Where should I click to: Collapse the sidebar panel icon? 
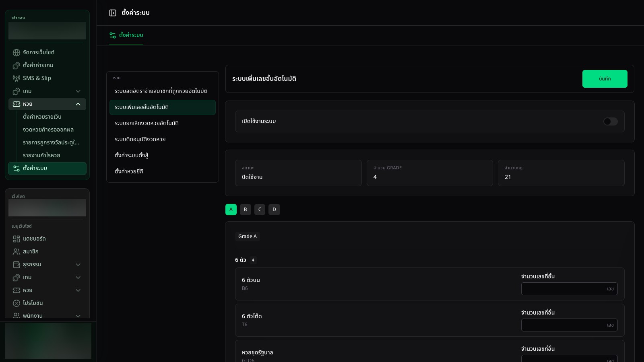(x=113, y=13)
